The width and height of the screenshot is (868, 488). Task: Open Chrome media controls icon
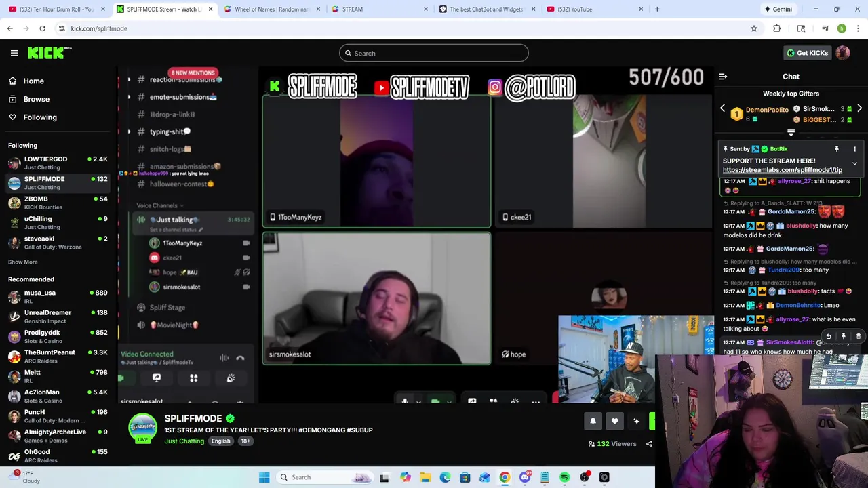coord(825,28)
